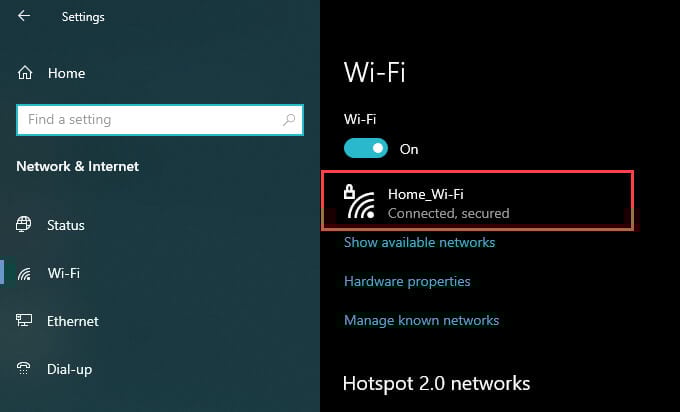Open Manage known networks link

422,320
